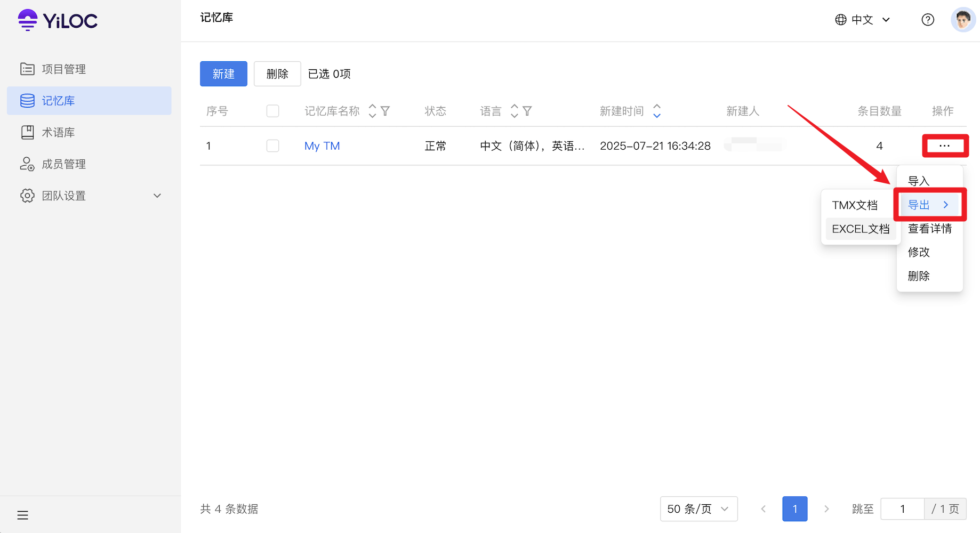This screenshot has height=533, width=980.
Task: Check the My TM row checkbox
Action: pyautogui.click(x=272, y=146)
